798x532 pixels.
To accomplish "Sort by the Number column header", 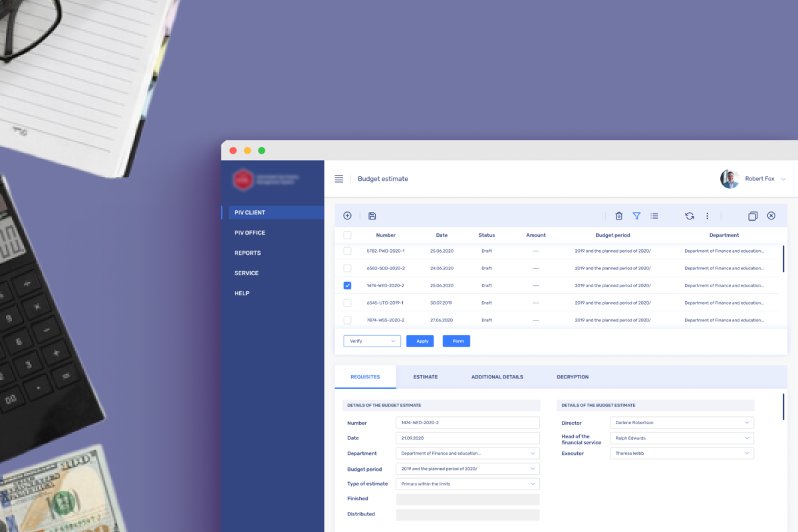I will [386, 235].
